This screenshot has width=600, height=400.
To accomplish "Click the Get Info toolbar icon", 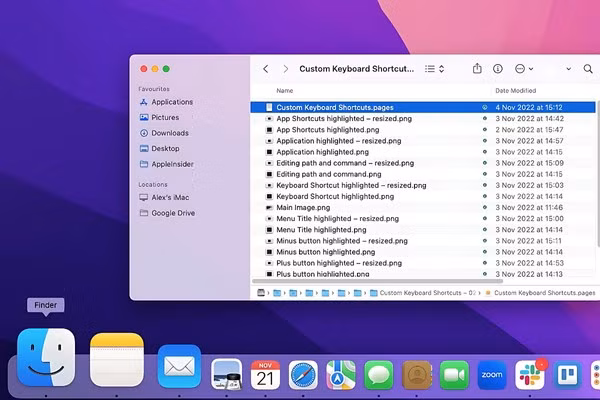I will pyautogui.click(x=497, y=69).
